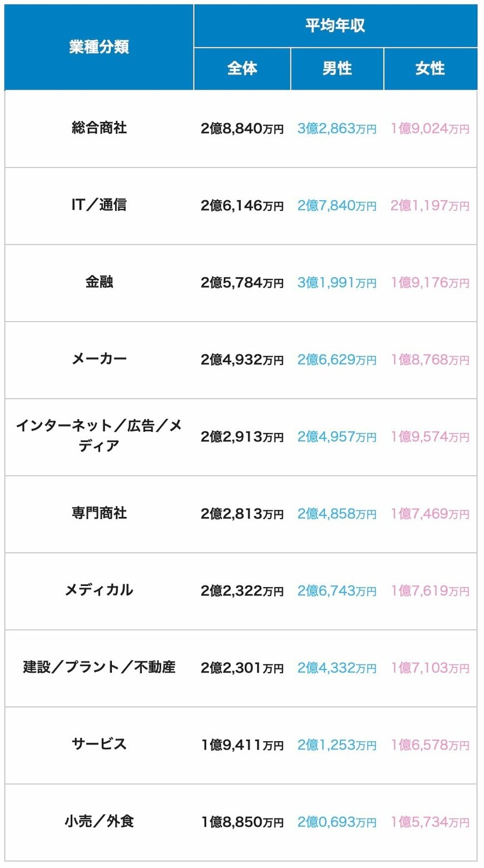This screenshot has width=484, height=868.
Task: Click the 業種分類 column header
Action: [99, 47]
